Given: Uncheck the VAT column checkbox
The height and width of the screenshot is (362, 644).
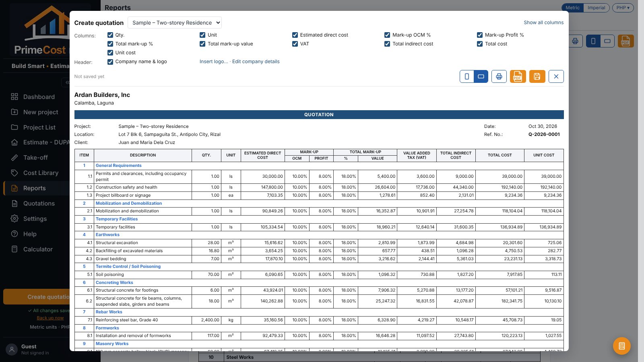Looking at the screenshot, I should click(295, 44).
